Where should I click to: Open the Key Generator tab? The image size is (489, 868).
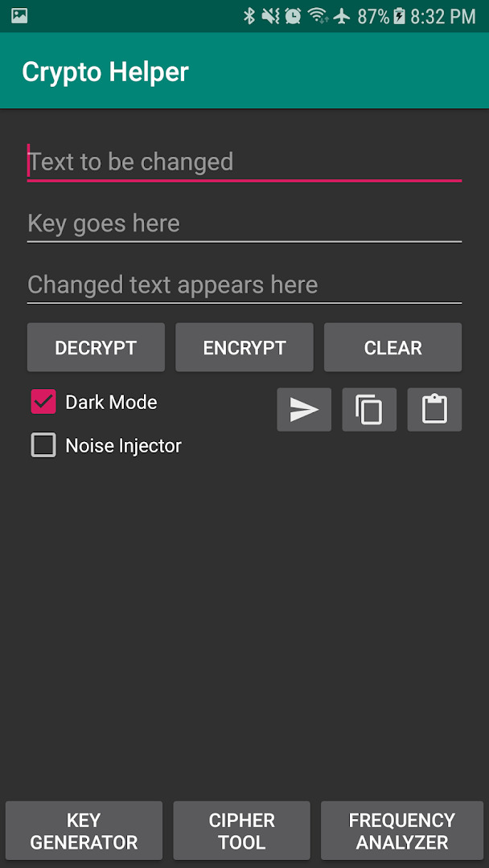pos(84,831)
